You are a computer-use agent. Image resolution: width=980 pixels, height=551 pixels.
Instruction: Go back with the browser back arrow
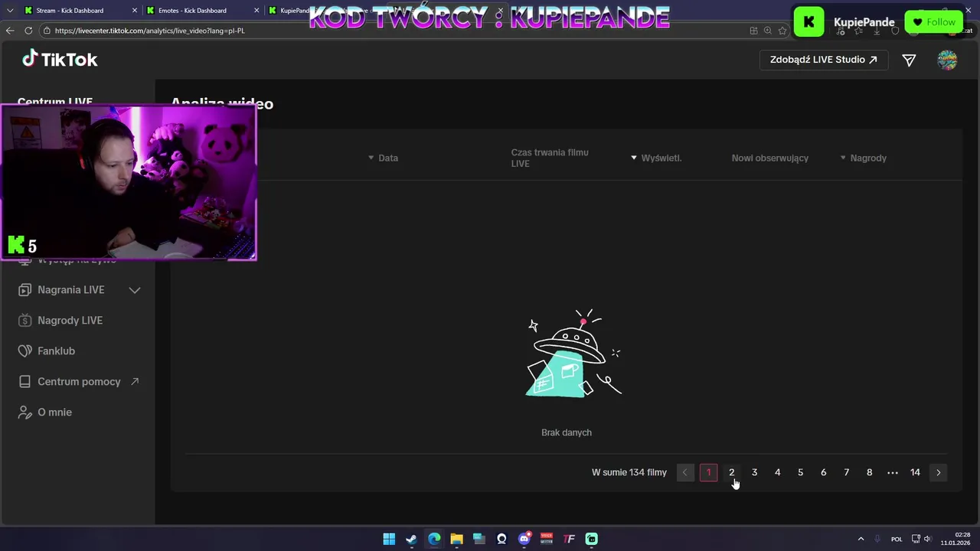pos(10,31)
